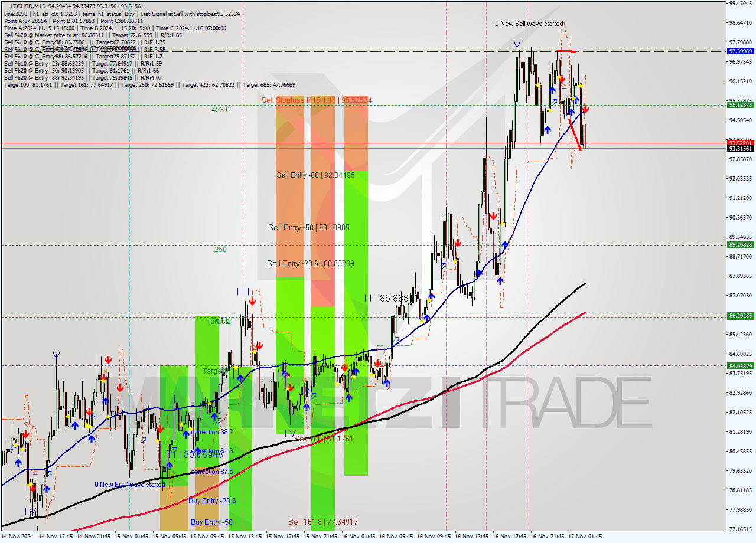Click the 99.47405 price scale value
Screen dimensions: 756x543
coord(740,4)
